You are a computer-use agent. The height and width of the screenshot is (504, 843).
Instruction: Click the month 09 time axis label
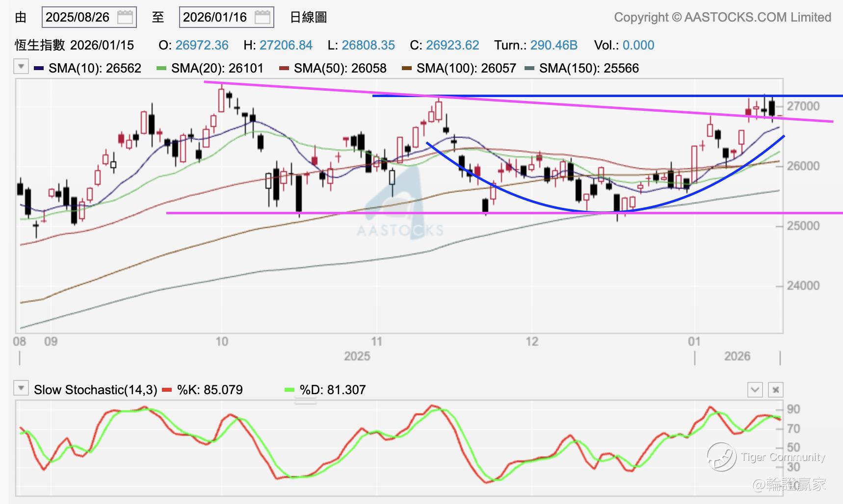click(x=51, y=341)
